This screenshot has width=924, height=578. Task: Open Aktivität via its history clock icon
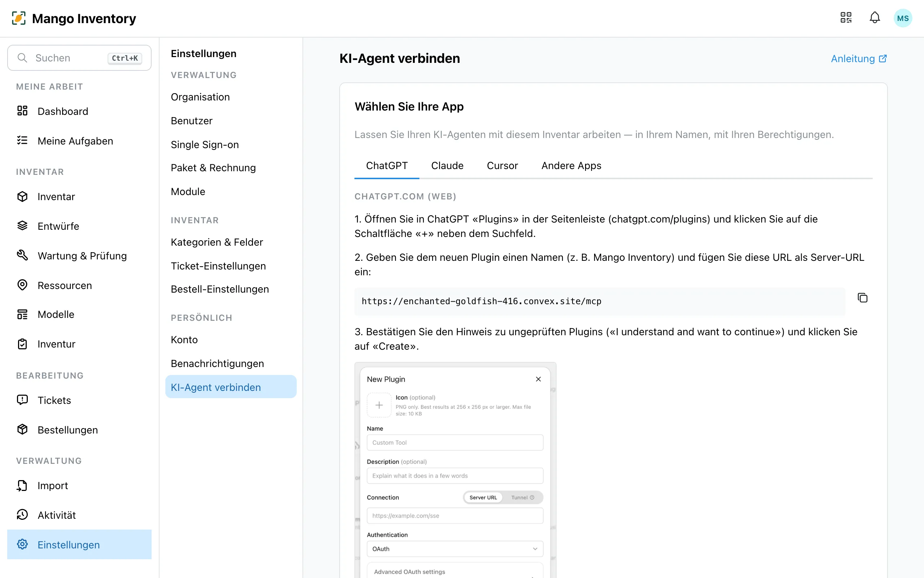(x=22, y=514)
